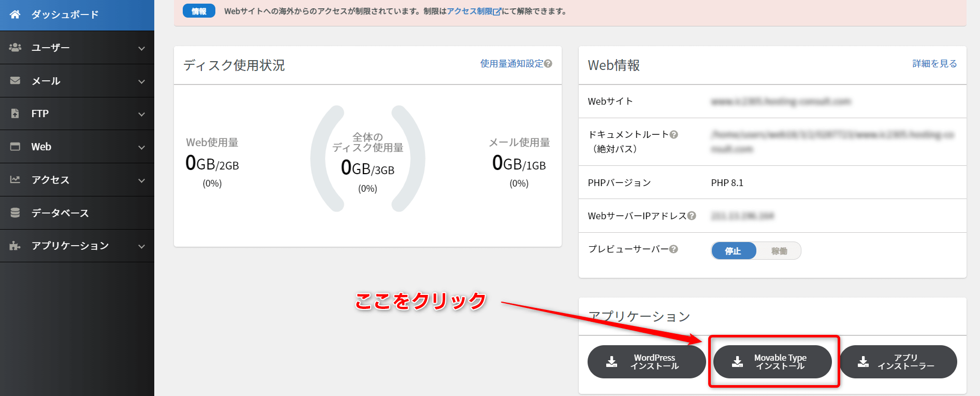Open ユーザー menu item
The image size is (980, 396).
coord(77,48)
